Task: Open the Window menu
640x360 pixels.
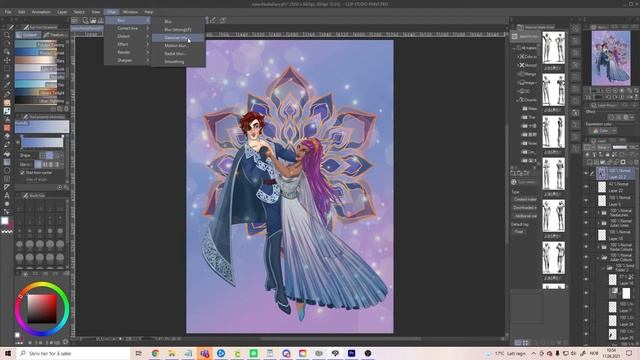Action: (x=130, y=12)
